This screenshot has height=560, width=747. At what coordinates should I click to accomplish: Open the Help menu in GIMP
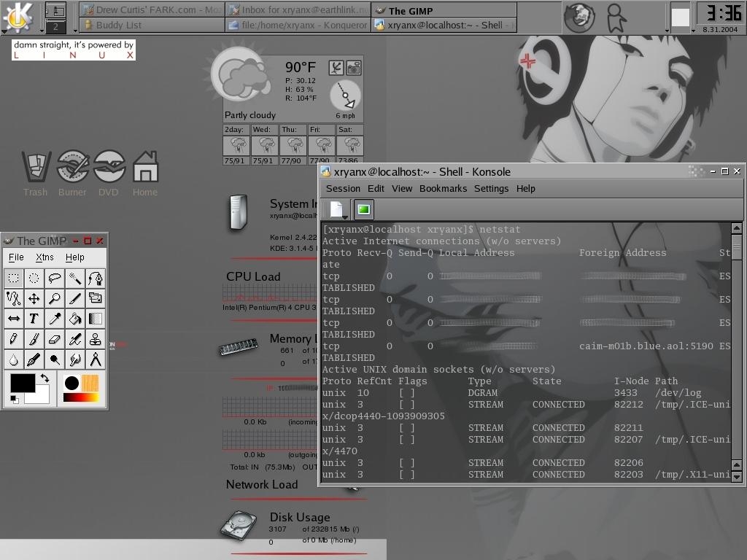[x=75, y=257]
